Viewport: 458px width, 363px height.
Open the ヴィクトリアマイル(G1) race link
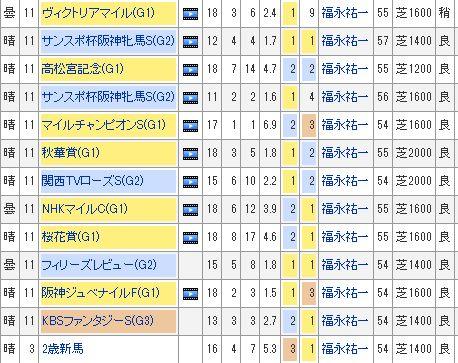coord(98,13)
